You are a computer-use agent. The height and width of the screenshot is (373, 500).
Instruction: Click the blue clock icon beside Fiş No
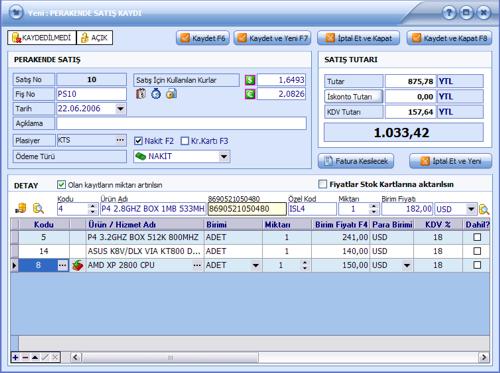tap(156, 94)
